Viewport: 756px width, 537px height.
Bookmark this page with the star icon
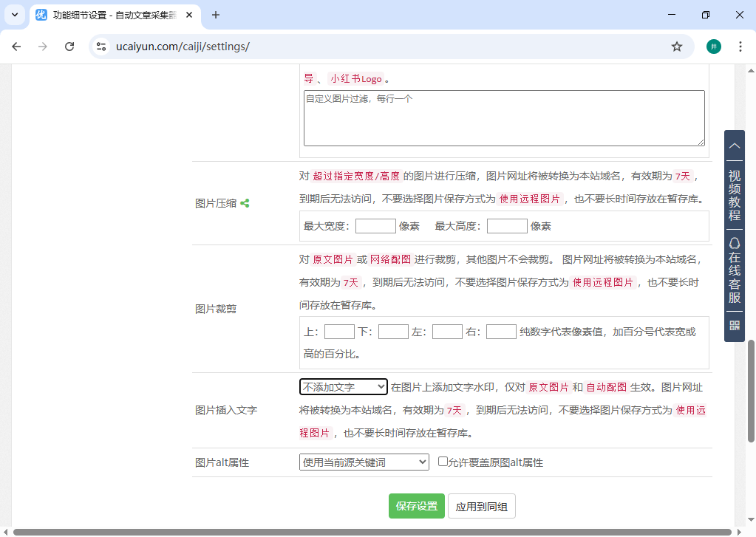point(677,47)
